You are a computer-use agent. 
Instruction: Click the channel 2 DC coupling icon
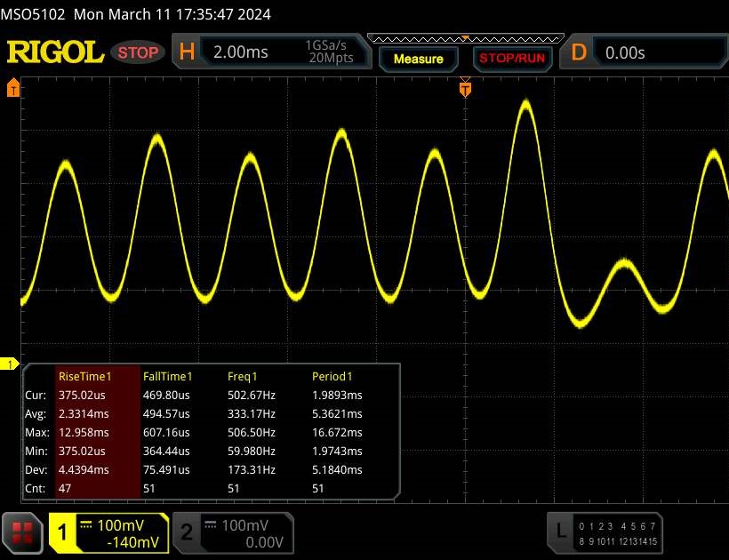[x=210, y=525]
